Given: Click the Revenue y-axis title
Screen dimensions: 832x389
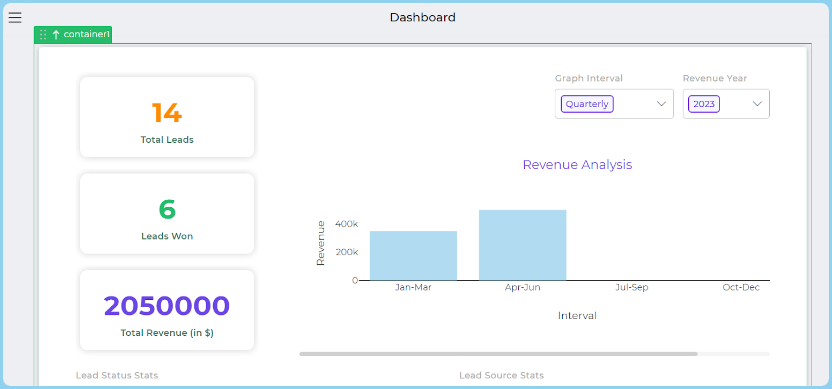Looking at the screenshot, I should coord(320,243).
